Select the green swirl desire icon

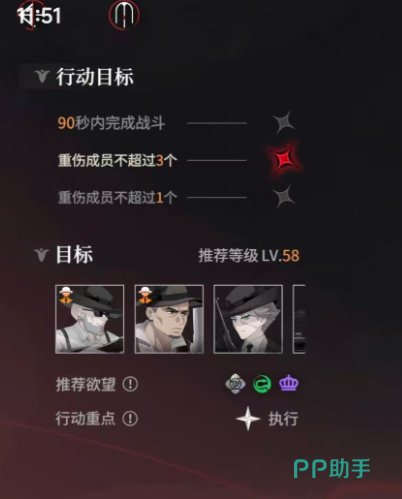262,384
